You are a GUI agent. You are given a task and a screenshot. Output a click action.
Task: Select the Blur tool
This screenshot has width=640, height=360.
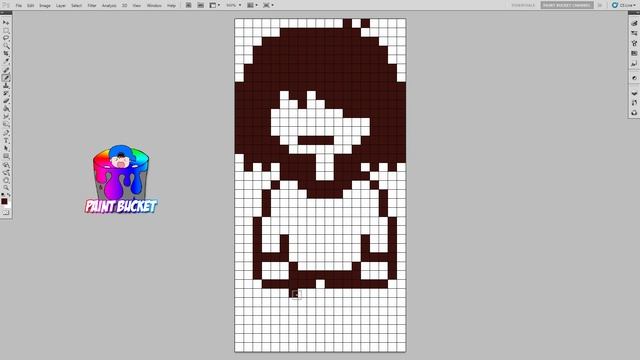click(x=6, y=117)
